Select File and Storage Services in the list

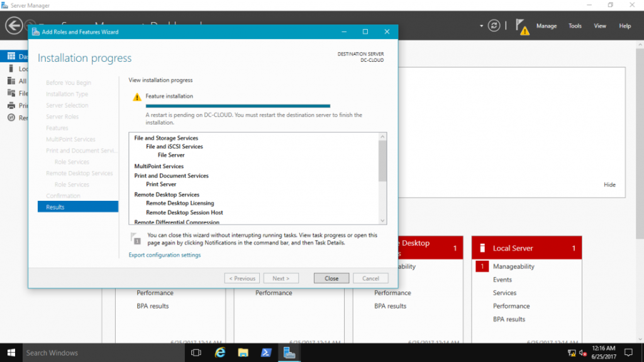(166, 139)
